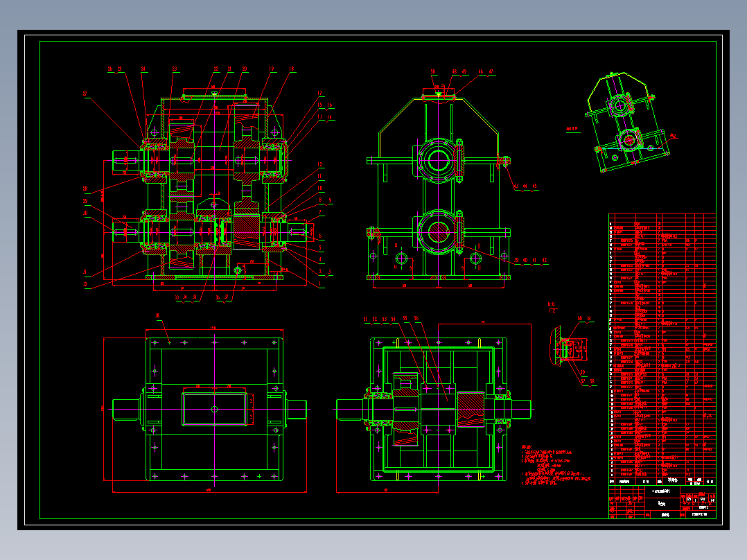Click part balloon number 1

pos(320,283)
